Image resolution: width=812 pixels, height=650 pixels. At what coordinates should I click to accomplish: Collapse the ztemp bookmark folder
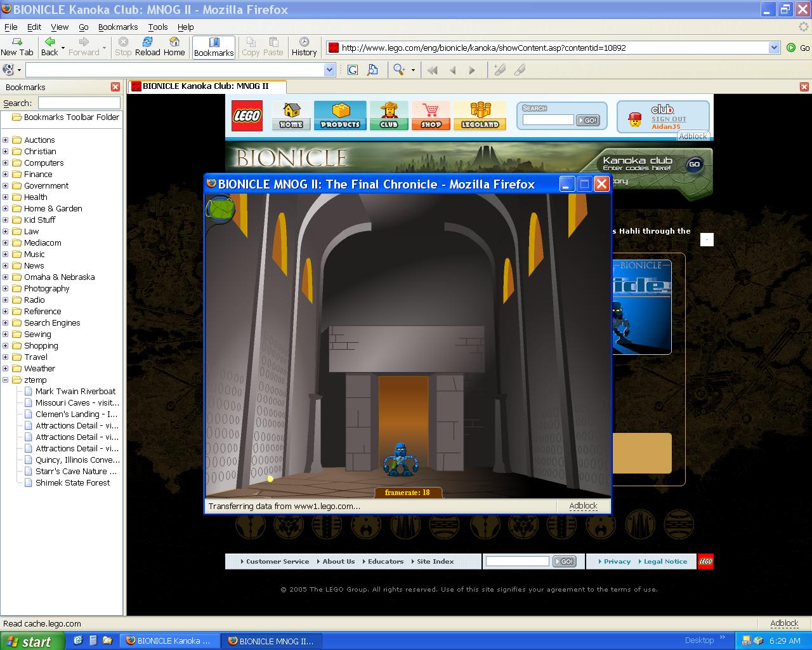[6, 380]
